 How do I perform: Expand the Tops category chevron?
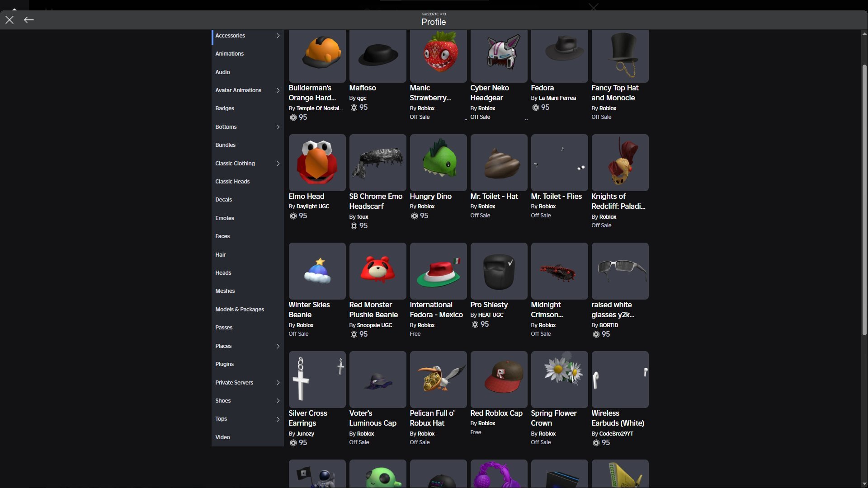(x=278, y=419)
